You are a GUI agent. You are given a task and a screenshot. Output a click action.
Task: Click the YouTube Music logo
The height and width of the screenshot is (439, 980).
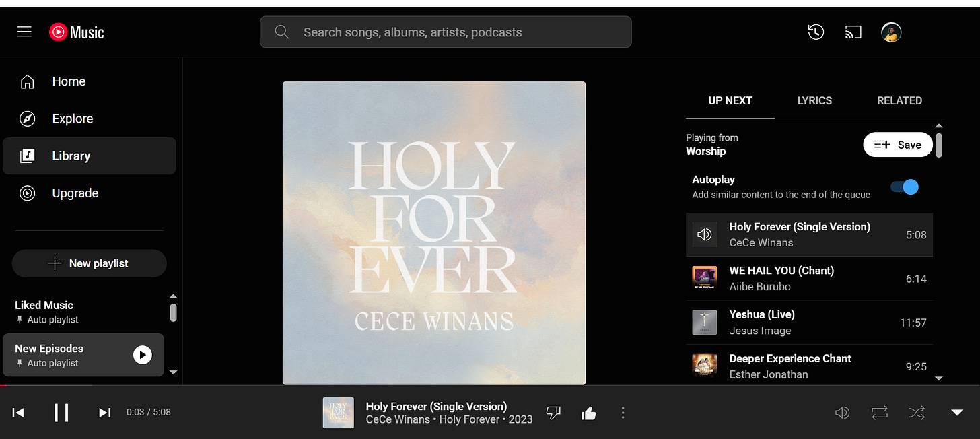(x=77, y=32)
